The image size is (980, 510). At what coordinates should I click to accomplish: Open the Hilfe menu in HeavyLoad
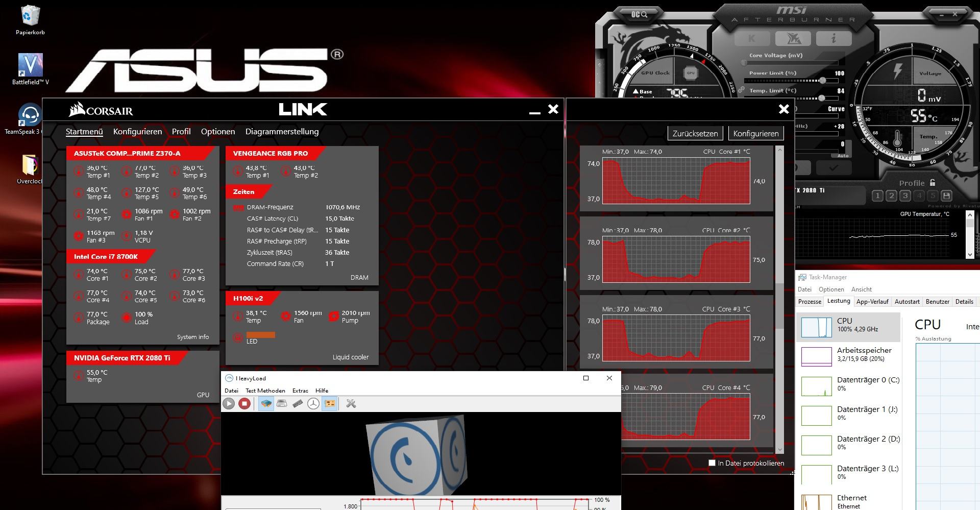point(322,391)
